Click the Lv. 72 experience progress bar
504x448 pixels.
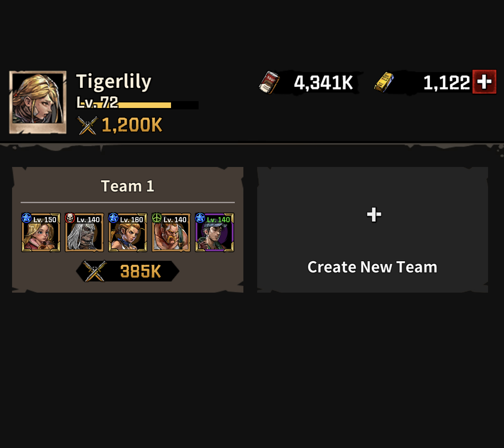[137, 105]
